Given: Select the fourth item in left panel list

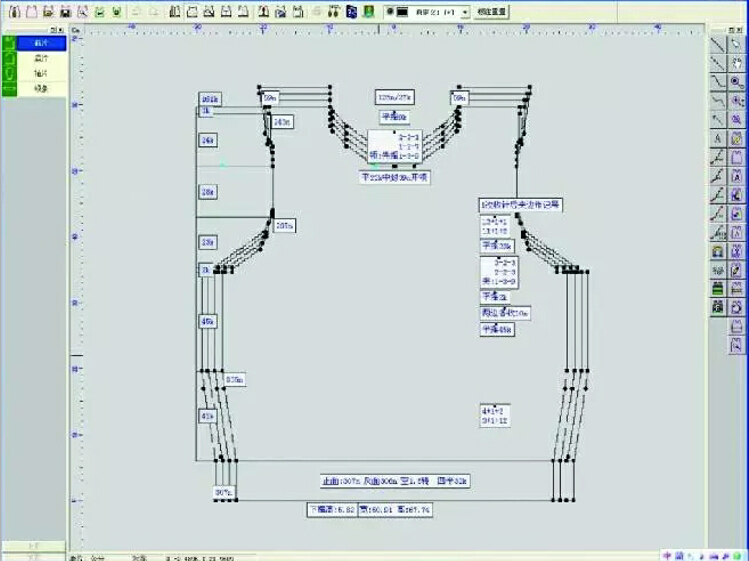Looking at the screenshot, I should tap(40, 88).
